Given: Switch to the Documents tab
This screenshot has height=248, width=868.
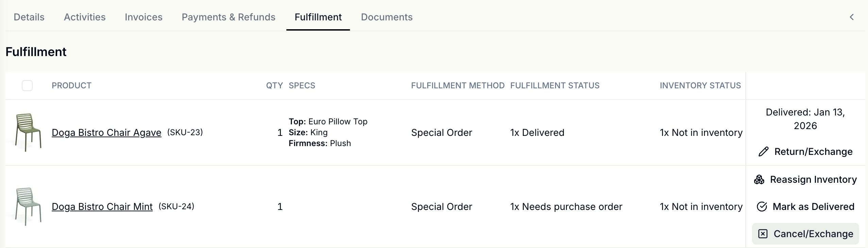Looking at the screenshot, I should pyautogui.click(x=387, y=17).
